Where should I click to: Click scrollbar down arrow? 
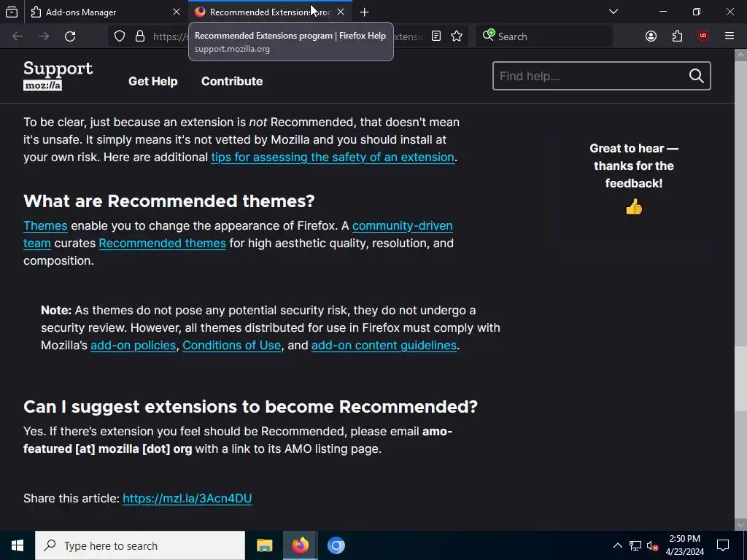pos(740,524)
